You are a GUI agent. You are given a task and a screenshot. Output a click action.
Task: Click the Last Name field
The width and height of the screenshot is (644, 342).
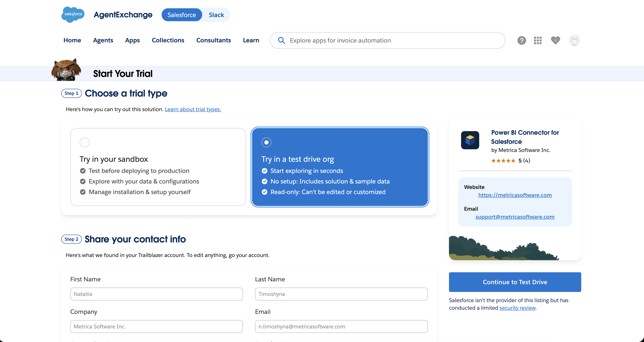(x=341, y=294)
